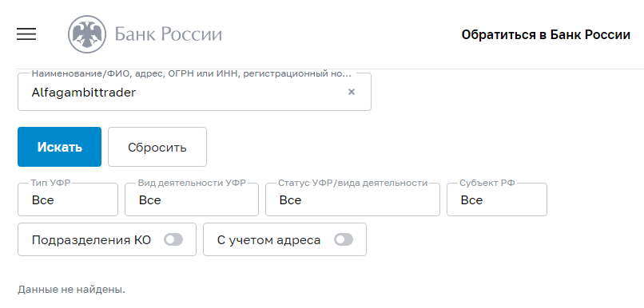The image size is (644, 308).
Task: Open the Тип УФР dropdown
Action: [x=68, y=199]
